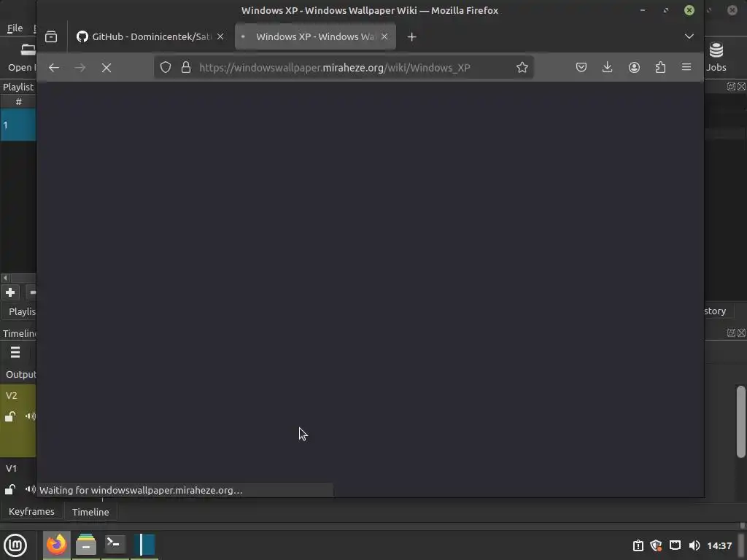Close the upper right Shotcut panel

tap(741, 86)
